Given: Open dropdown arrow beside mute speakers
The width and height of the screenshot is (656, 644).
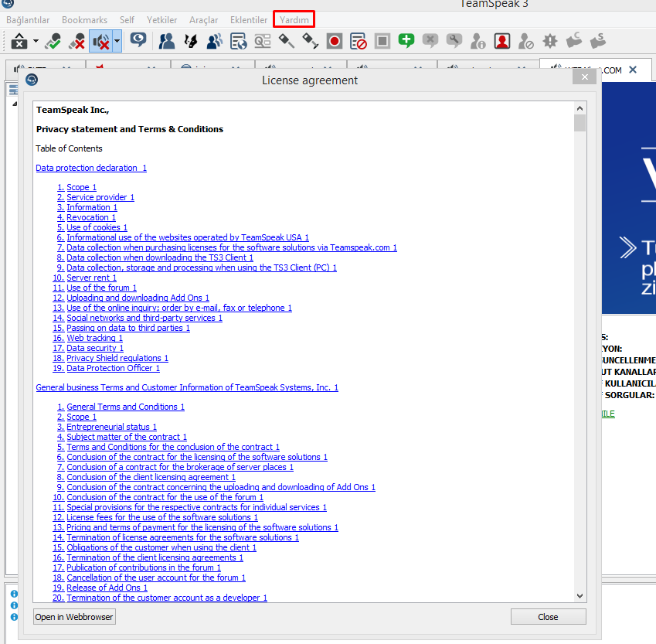Looking at the screenshot, I should pyautogui.click(x=117, y=41).
